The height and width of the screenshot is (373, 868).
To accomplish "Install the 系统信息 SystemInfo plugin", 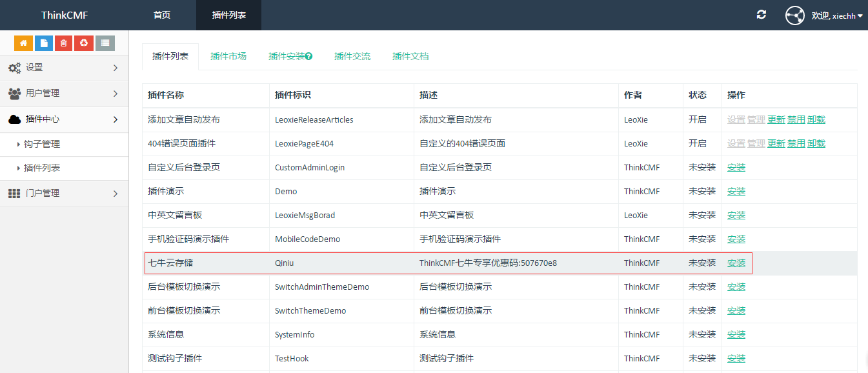I will coord(736,334).
